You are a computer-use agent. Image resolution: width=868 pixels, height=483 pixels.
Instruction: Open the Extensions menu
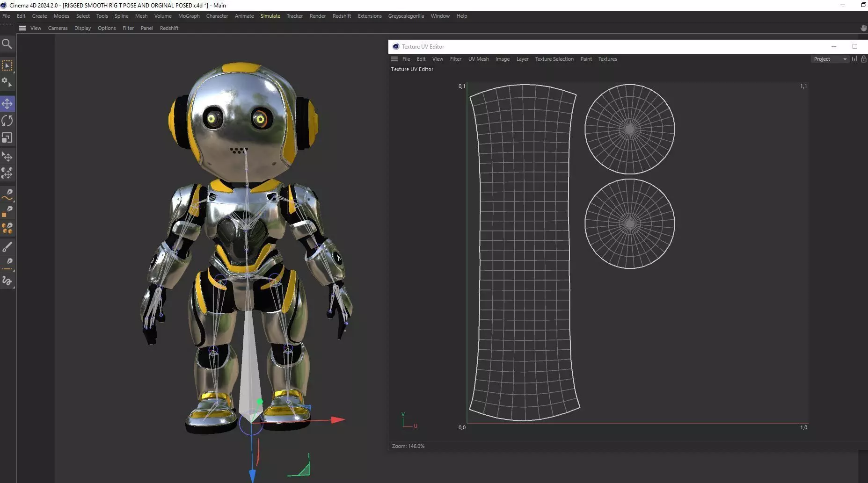coord(370,16)
